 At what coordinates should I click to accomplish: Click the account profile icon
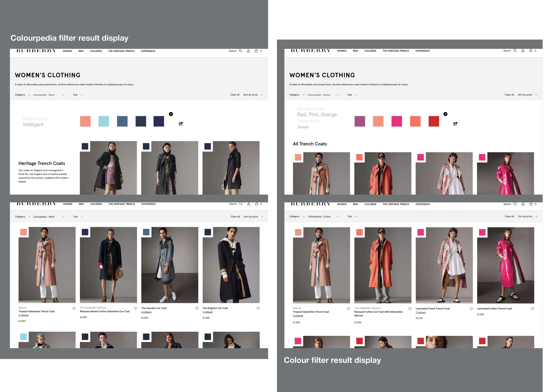tap(248, 51)
